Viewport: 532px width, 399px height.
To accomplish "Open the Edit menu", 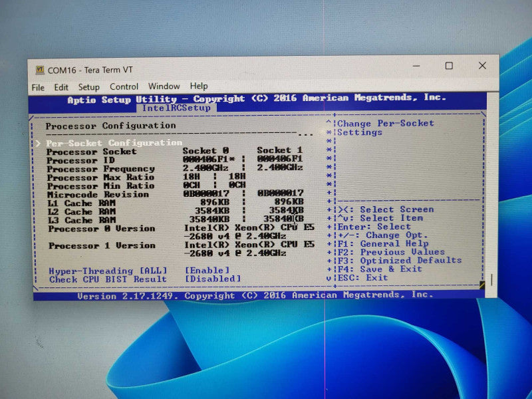I will (x=61, y=87).
